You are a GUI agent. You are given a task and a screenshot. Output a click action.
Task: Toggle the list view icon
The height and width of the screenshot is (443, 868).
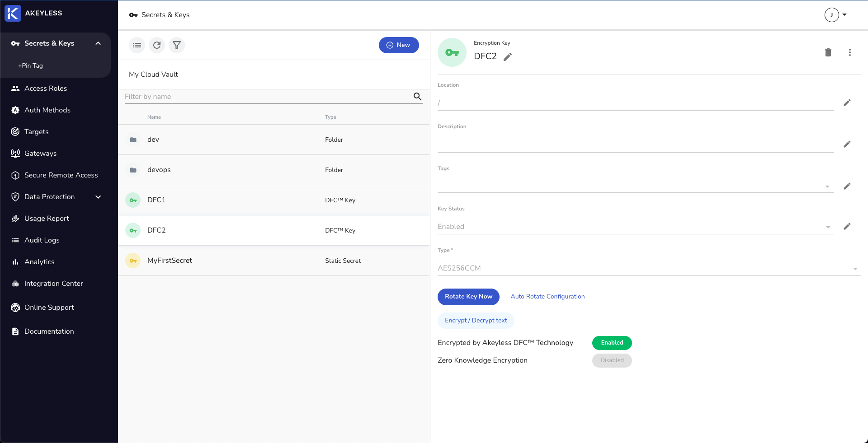[137, 45]
